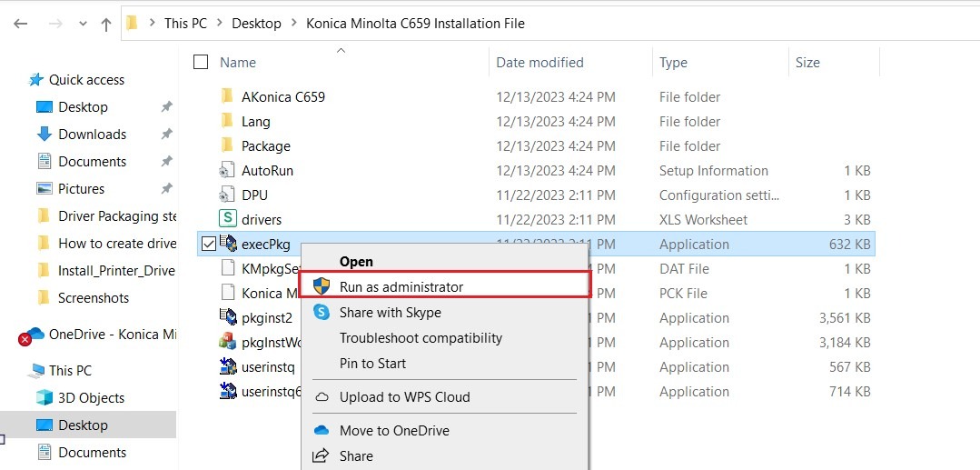The image size is (980, 470).
Task: Open Downloads in Quick access
Action: [92, 134]
